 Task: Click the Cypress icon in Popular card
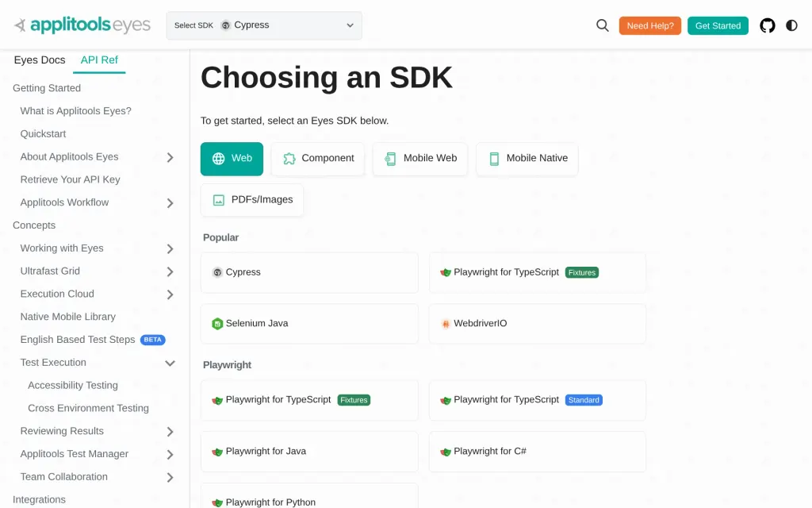tap(217, 273)
